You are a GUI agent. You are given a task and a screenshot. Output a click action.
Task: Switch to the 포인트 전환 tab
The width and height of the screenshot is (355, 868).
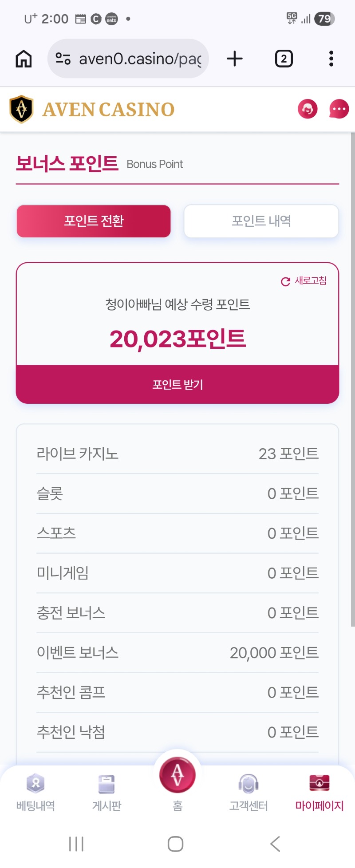[x=94, y=221]
